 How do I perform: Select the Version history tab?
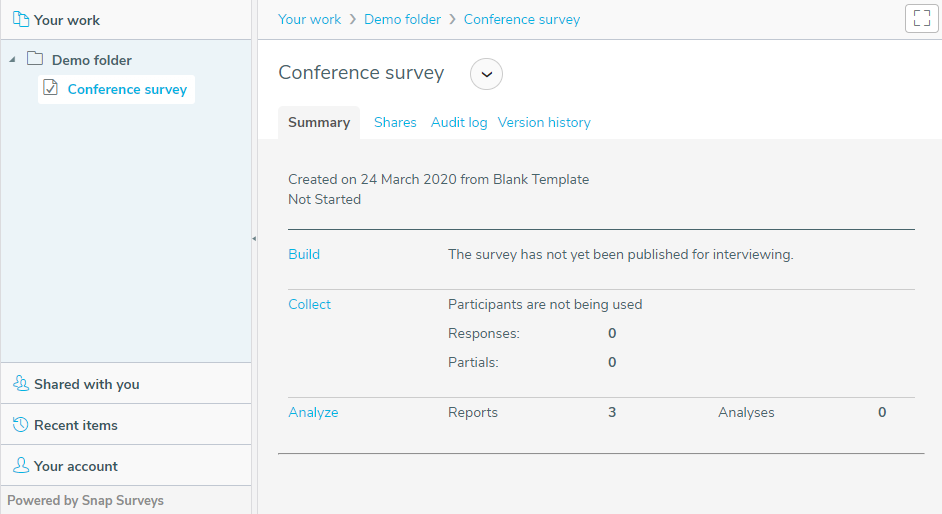pyautogui.click(x=544, y=122)
